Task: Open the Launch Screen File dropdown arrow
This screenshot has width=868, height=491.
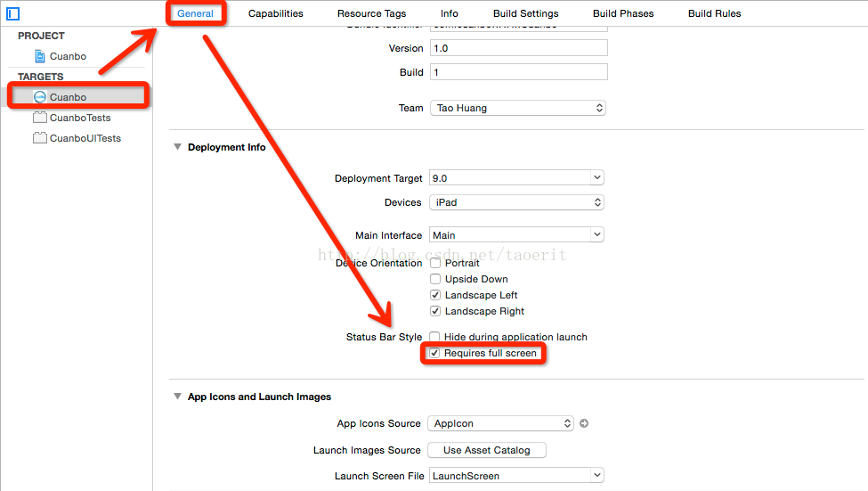Action: tap(596, 476)
